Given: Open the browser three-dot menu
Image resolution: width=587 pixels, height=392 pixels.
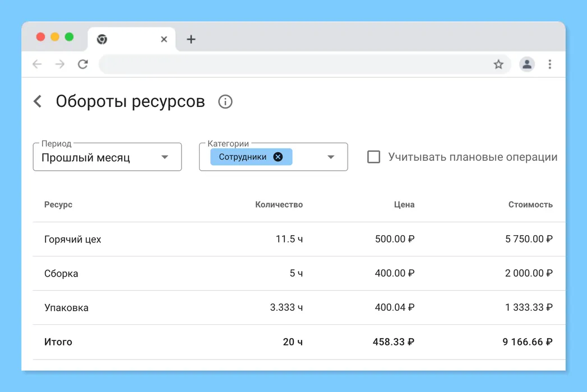Looking at the screenshot, I should tap(550, 64).
